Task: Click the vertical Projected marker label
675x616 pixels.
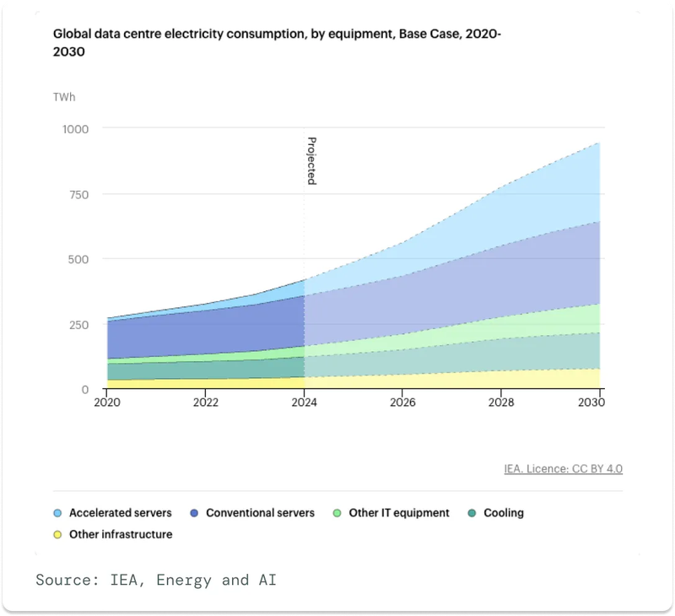Action: click(311, 161)
